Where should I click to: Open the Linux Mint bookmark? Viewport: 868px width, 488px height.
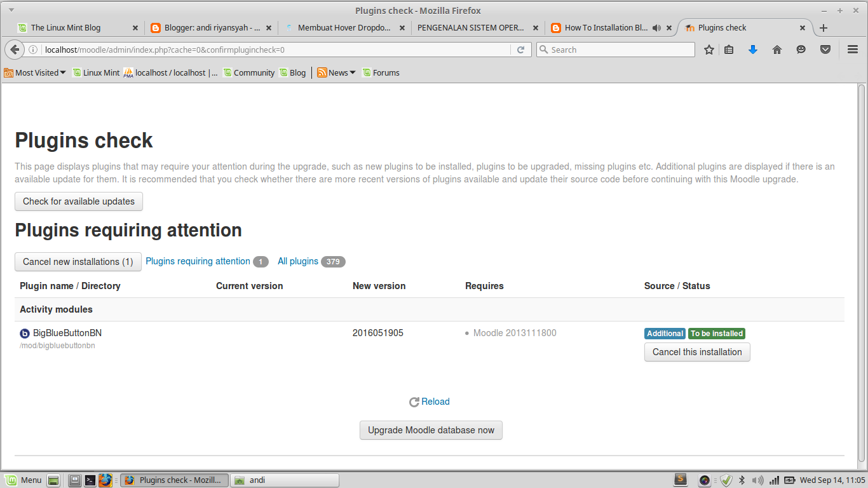pos(96,72)
